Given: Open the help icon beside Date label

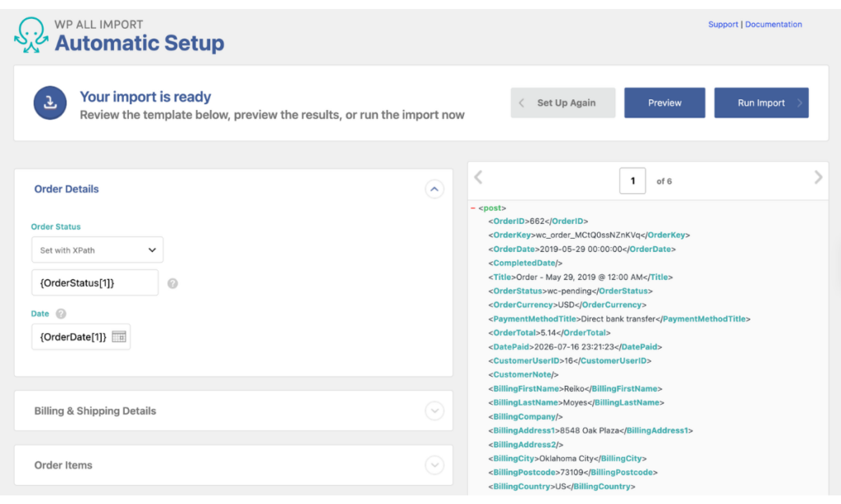Looking at the screenshot, I should pos(61,314).
